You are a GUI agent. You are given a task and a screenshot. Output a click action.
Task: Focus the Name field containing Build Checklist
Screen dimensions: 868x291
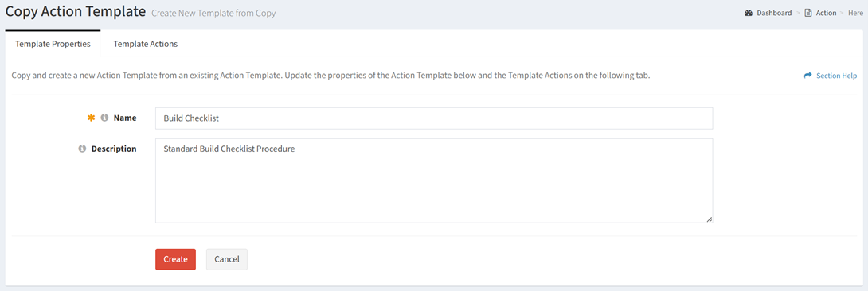(x=434, y=118)
